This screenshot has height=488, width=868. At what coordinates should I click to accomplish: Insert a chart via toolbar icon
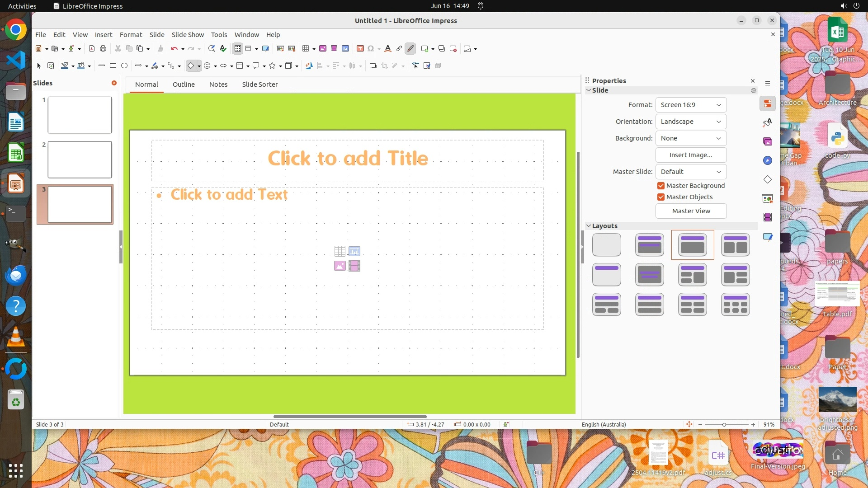[345, 49]
